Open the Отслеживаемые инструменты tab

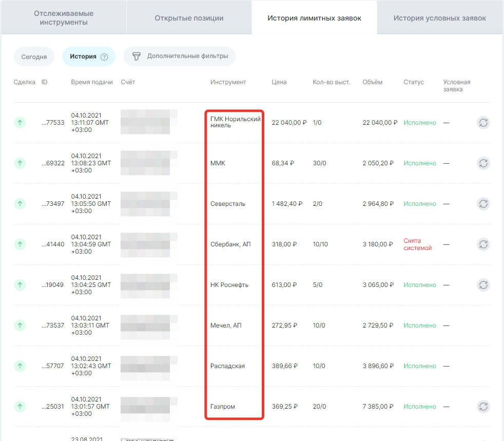point(64,17)
